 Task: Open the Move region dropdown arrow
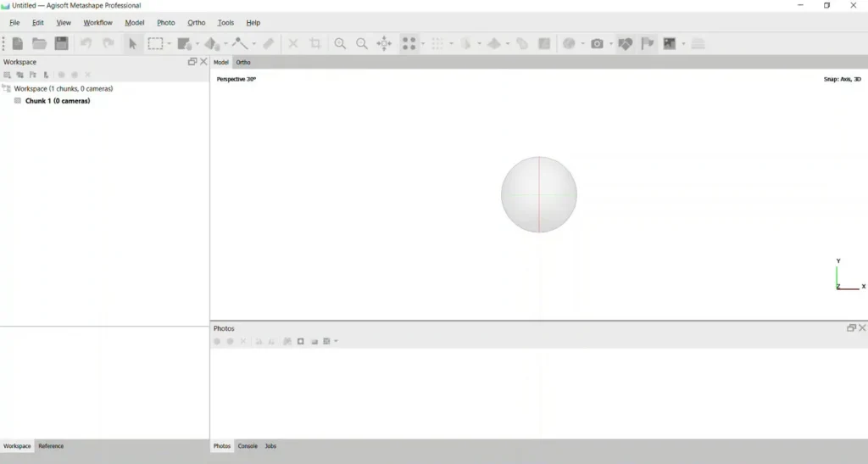click(x=197, y=44)
